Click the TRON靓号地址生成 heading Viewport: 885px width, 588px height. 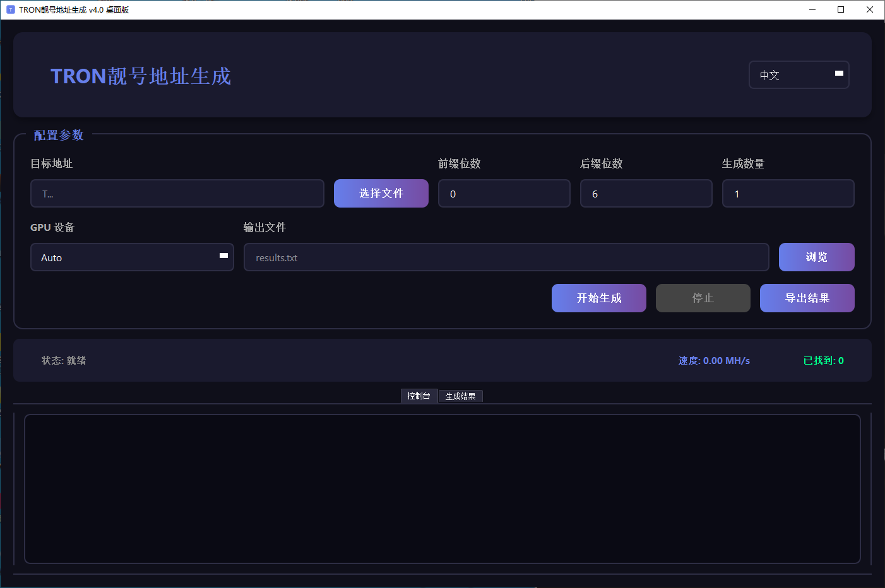click(141, 76)
